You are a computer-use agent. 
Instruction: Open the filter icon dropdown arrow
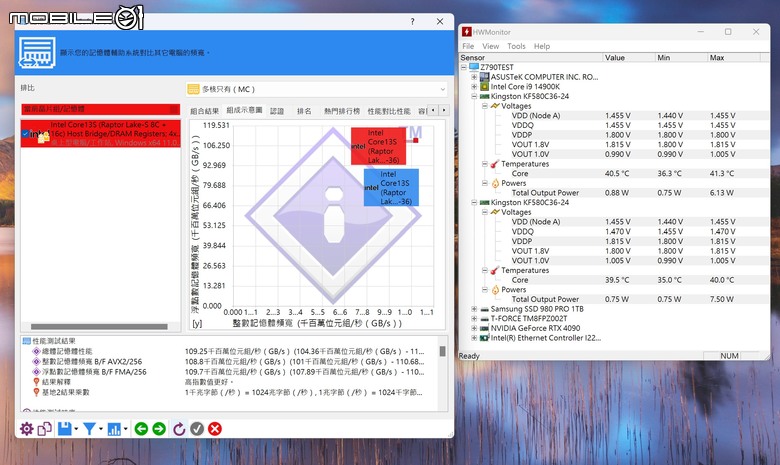pyautogui.click(x=101, y=429)
